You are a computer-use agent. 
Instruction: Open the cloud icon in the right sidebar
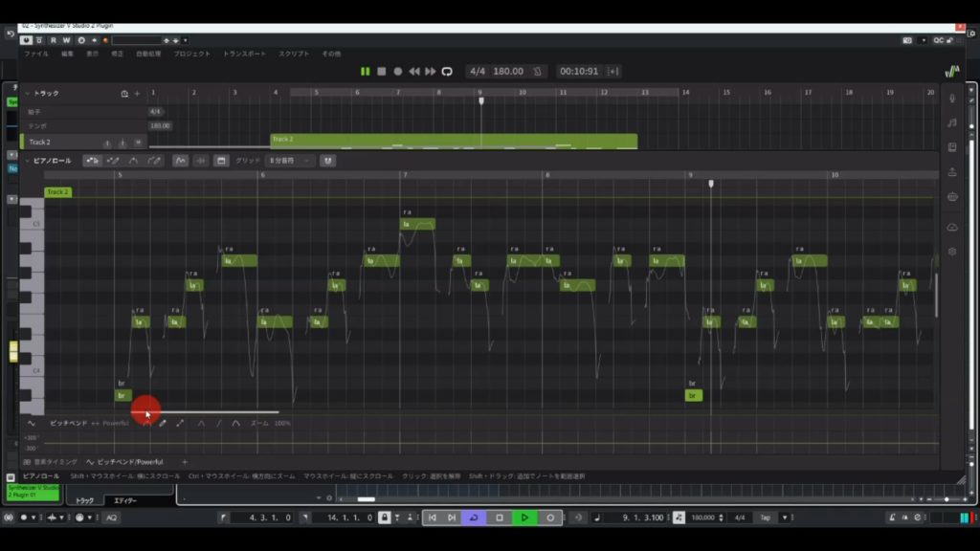pyautogui.click(x=952, y=227)
